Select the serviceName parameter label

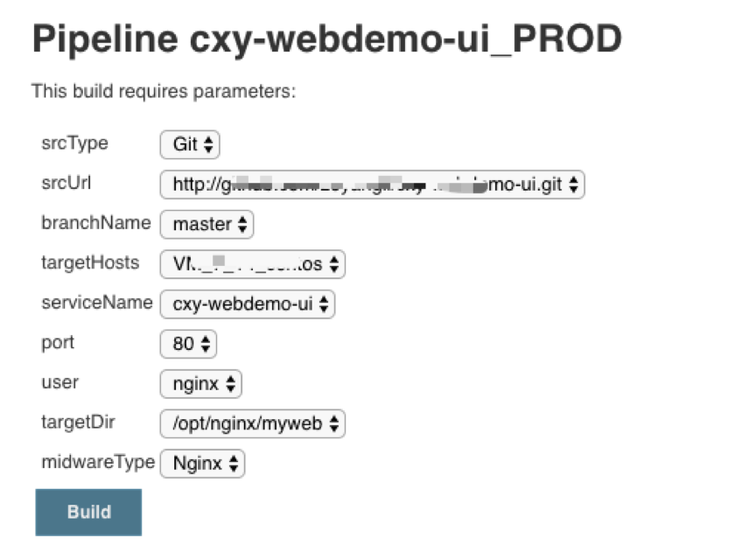tap(97, 303)
